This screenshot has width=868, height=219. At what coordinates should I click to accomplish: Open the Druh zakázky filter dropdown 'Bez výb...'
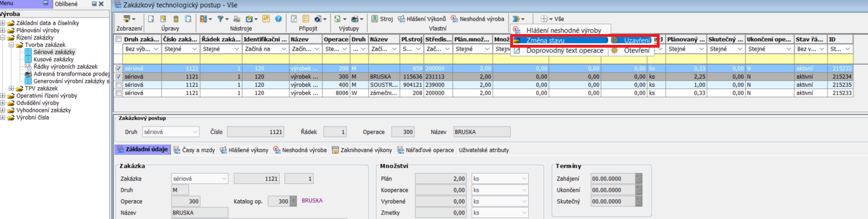[x=156, y=49]
